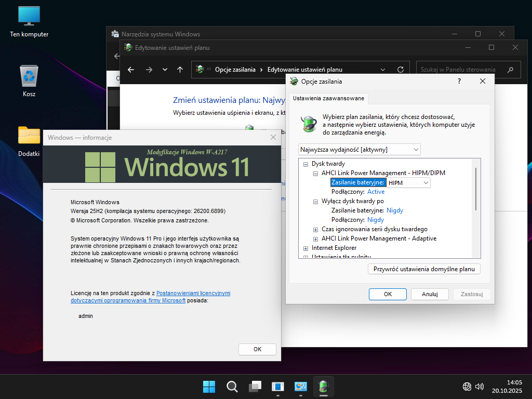Open the Dodatki folder on desktop
The height and width of the screenshot is (399, 532).
pos(29,136)
